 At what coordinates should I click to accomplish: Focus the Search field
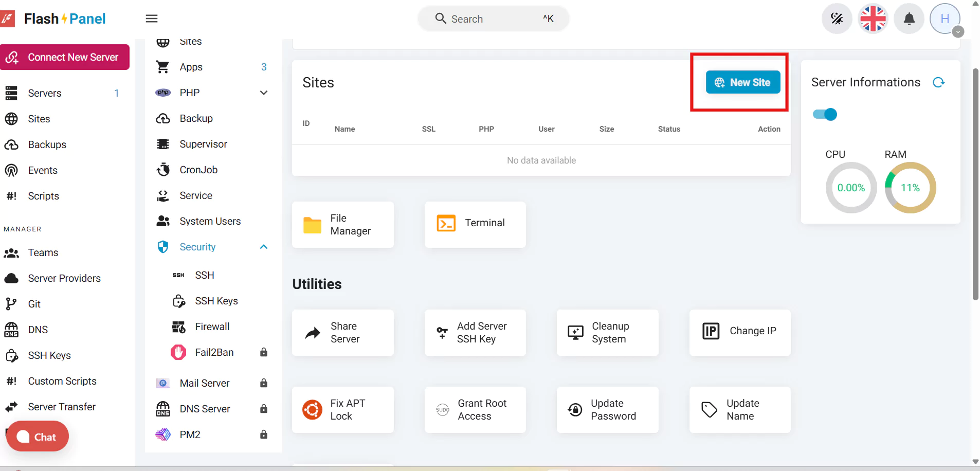pyautogui.click(x=493, y=19)
